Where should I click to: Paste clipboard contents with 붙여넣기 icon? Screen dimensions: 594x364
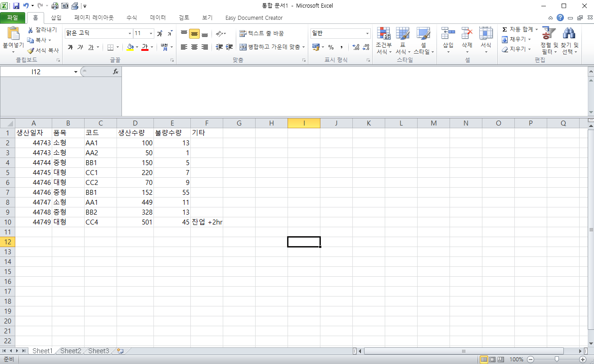pos(13,34)
